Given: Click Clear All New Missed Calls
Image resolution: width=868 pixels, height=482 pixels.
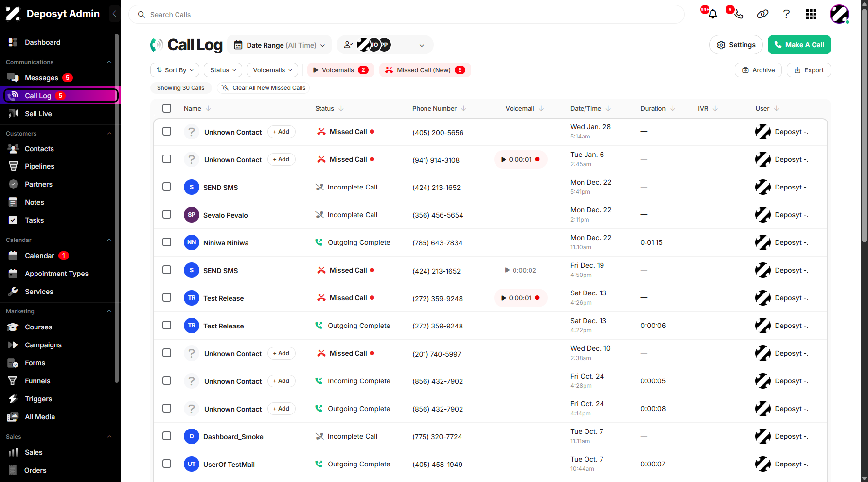Looking at the screenshot, I should [263, 88].
